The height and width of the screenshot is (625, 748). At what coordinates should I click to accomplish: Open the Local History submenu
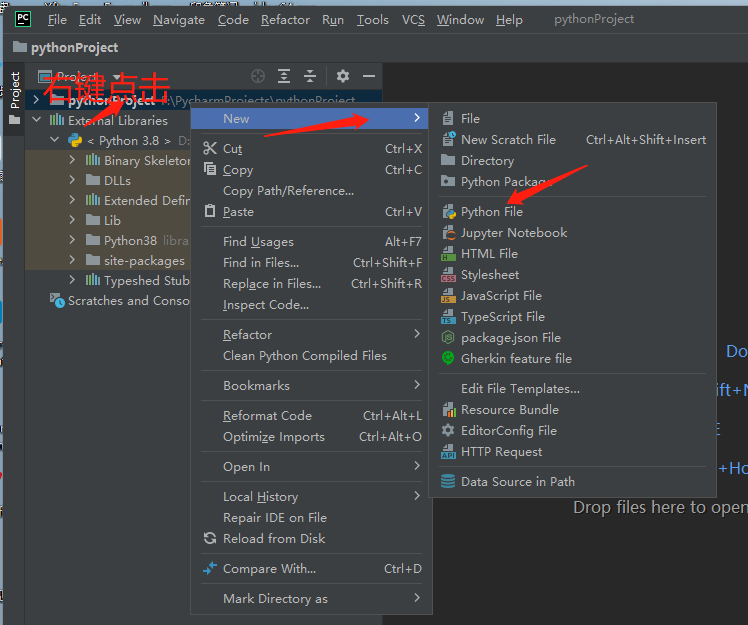pyautogui.click(x=312, y=497)
